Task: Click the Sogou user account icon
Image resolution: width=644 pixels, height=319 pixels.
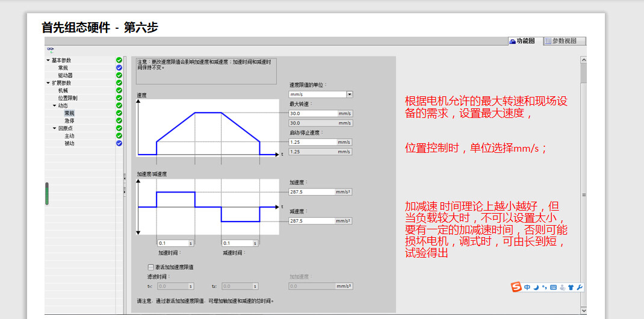Action: point(562,287)
